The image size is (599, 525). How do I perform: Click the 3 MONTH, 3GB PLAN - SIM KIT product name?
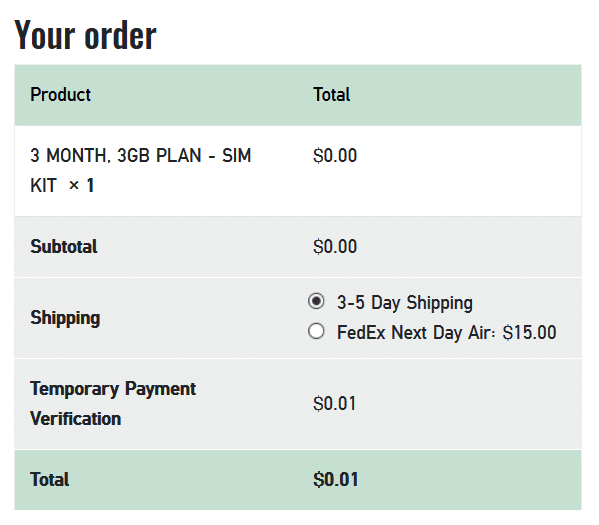(x=140, y=170)
